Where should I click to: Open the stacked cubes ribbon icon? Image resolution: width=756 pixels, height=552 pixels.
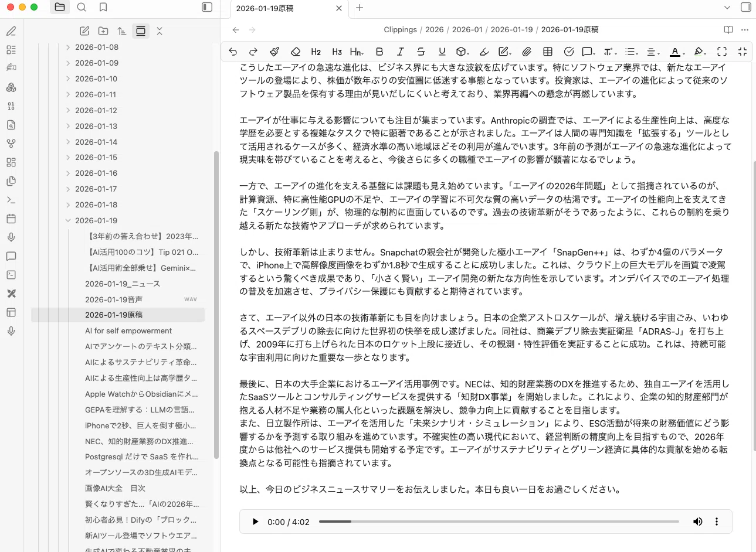[11, 87]
